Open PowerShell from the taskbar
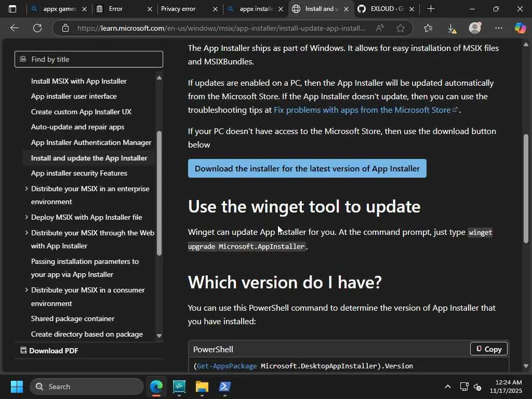 [x=224, y=387]
